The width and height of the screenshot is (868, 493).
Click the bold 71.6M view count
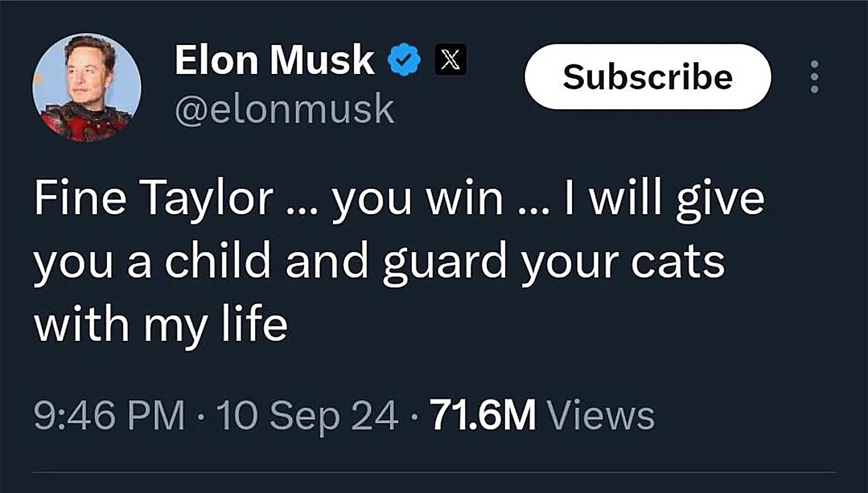click(483, 415)
